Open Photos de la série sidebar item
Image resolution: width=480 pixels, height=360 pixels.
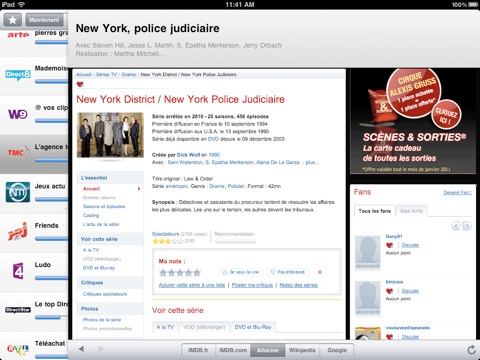pos(102,320)
